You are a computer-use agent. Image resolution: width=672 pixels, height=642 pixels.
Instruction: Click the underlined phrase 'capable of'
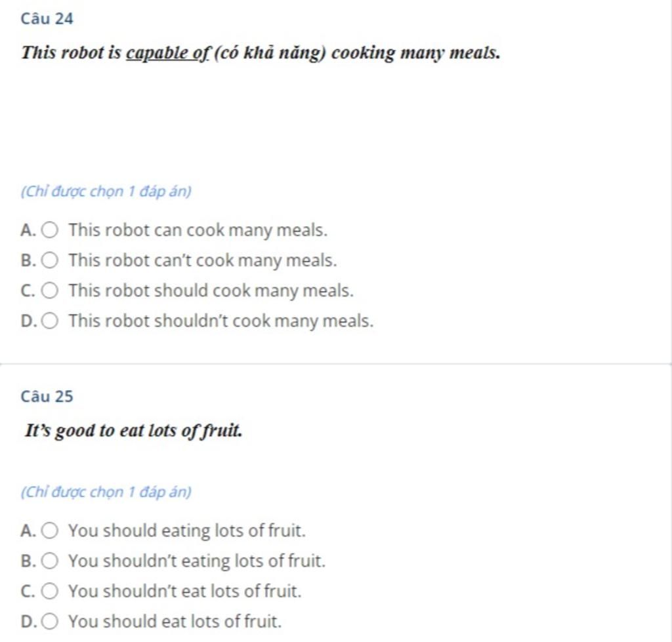pos(167,53)
